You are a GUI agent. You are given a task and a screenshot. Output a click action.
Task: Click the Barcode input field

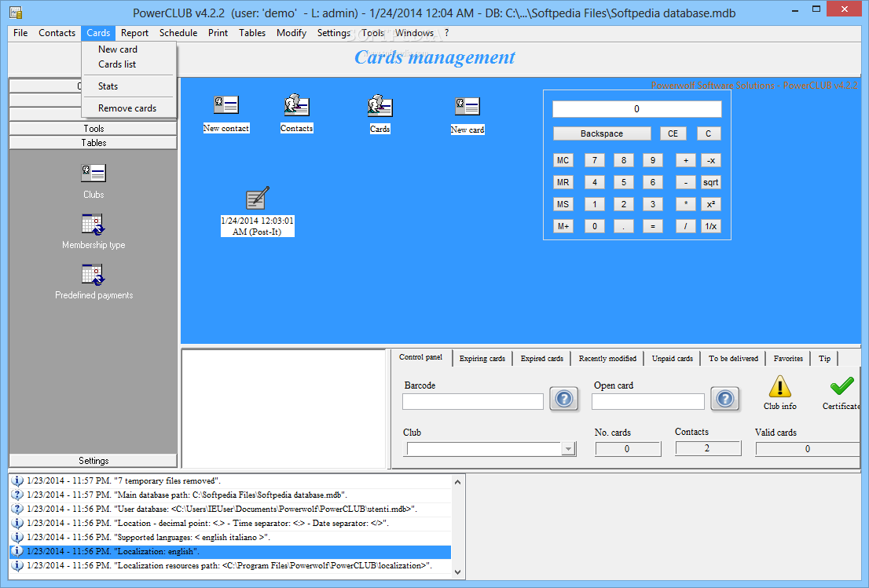[x=473, y=401]
